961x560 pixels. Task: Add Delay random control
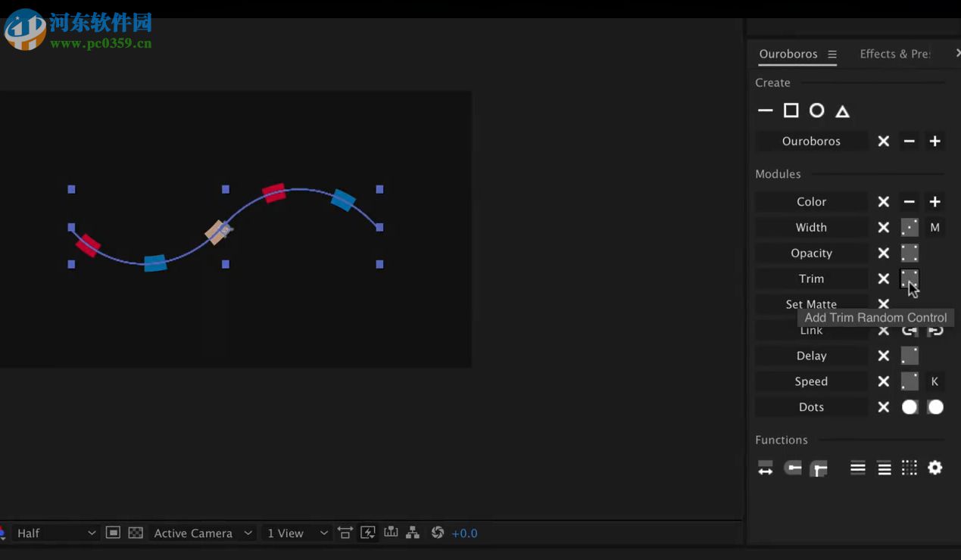[909, 356]
